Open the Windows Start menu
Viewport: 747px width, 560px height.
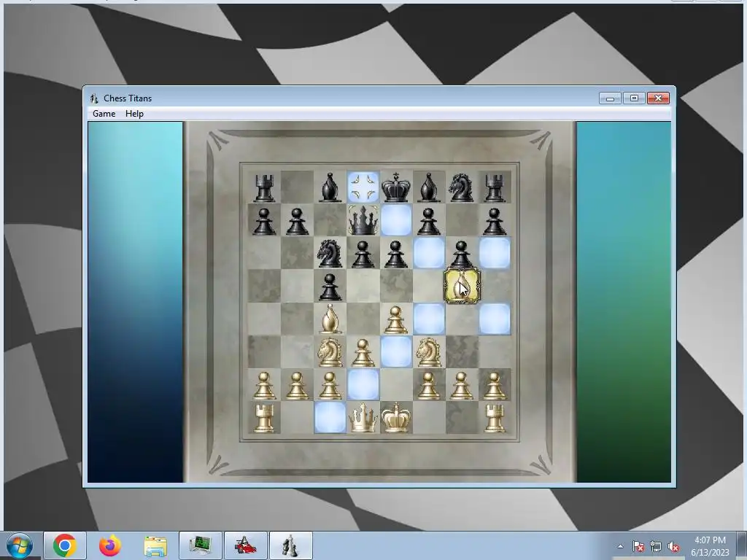20,545
